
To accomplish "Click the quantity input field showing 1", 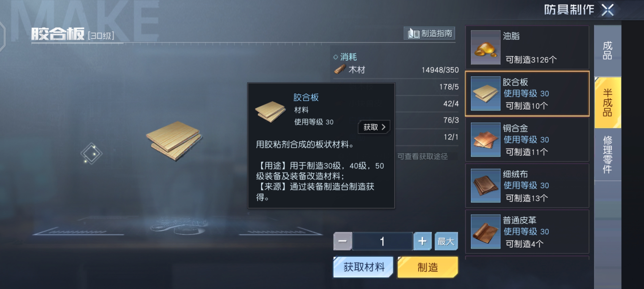I will pyautogui.click(x=382, y=241).
